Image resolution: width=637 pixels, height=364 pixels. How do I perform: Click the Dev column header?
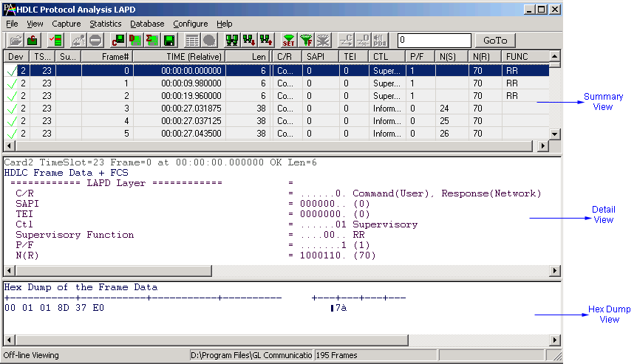point(16,56)
